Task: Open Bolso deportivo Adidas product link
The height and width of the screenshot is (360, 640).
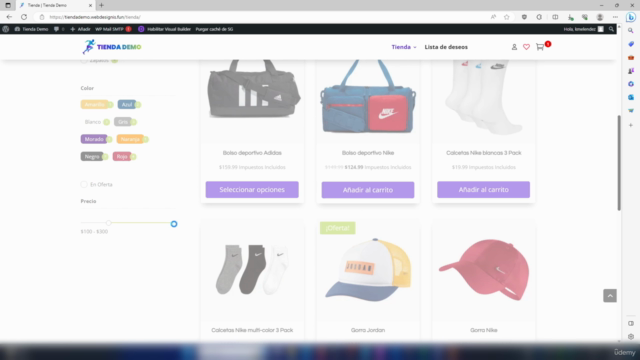Action: [x=252, y=153]
